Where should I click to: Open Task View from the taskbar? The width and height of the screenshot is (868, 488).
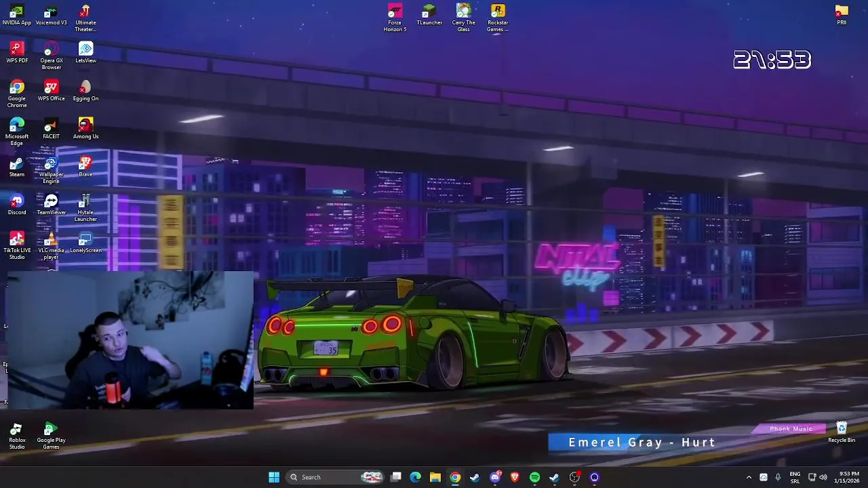(x=396, y=477)
